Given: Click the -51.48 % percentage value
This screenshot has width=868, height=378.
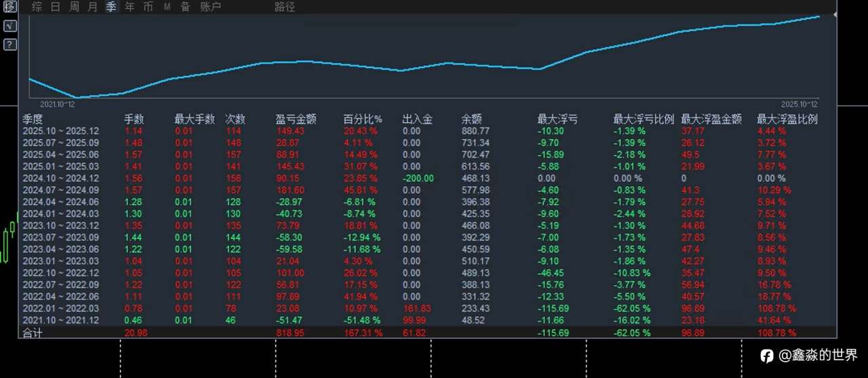Looking at the screenshot, I should (x=362, y=320).
